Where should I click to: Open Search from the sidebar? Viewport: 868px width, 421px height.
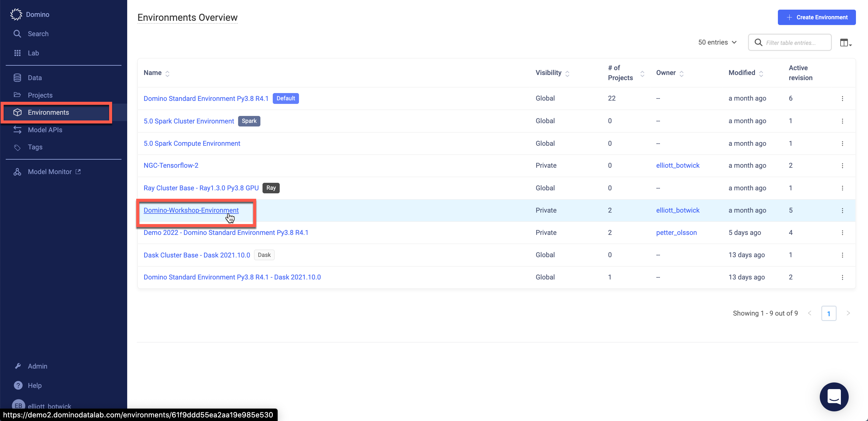click(x=38, y=34)
